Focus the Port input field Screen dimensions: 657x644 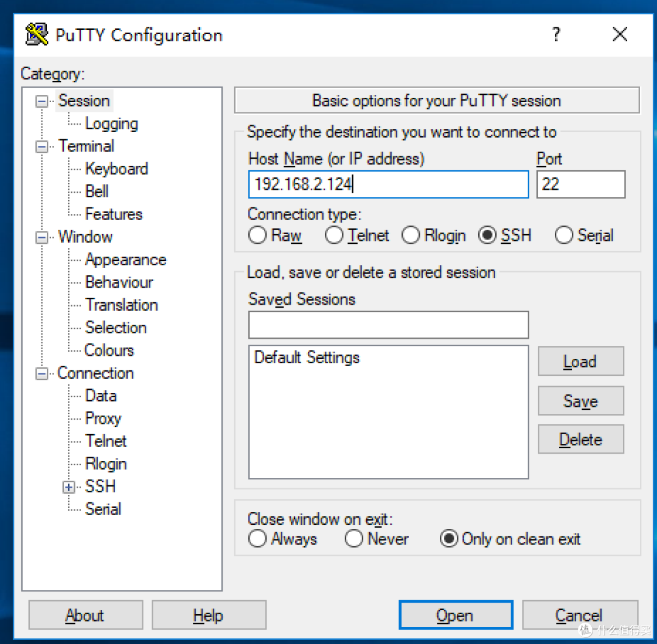click(581, 184)
